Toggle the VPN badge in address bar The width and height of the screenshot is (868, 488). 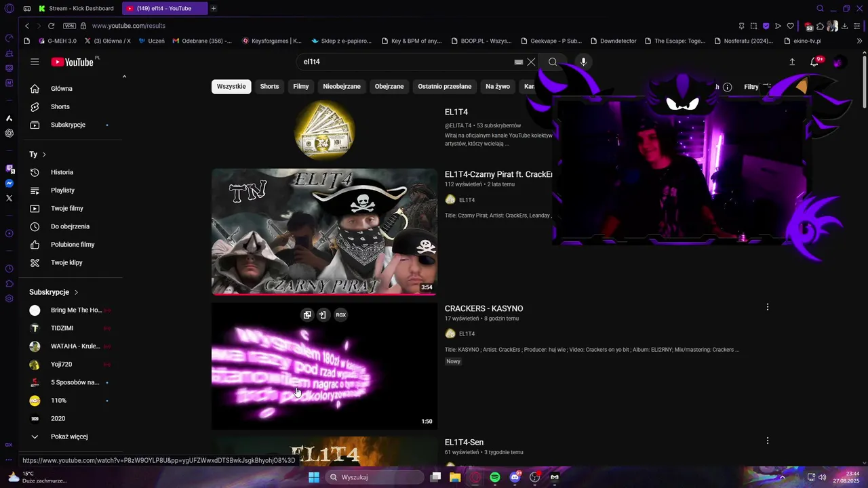[x=69, y=26]
